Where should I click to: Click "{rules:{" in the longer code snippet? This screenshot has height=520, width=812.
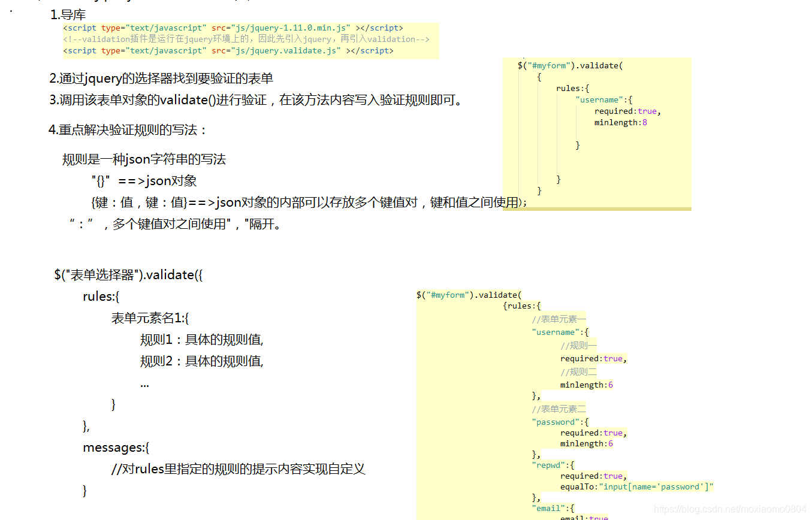coord(522,306)
